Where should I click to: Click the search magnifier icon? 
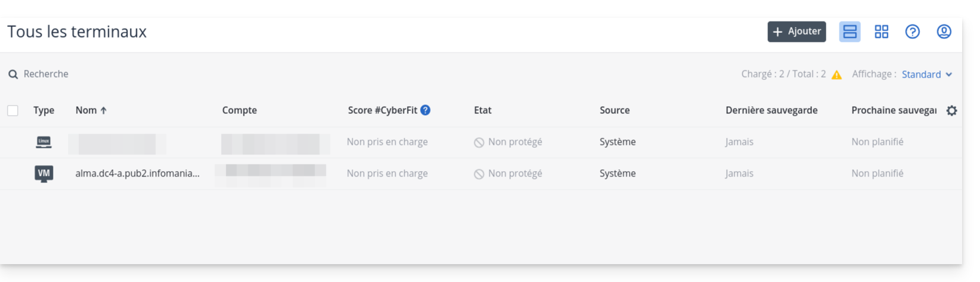13,75
